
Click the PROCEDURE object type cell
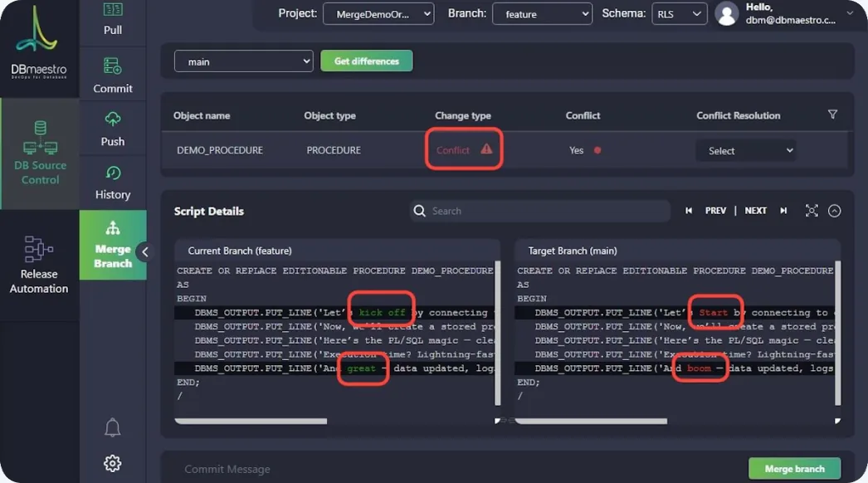point(334,150)
